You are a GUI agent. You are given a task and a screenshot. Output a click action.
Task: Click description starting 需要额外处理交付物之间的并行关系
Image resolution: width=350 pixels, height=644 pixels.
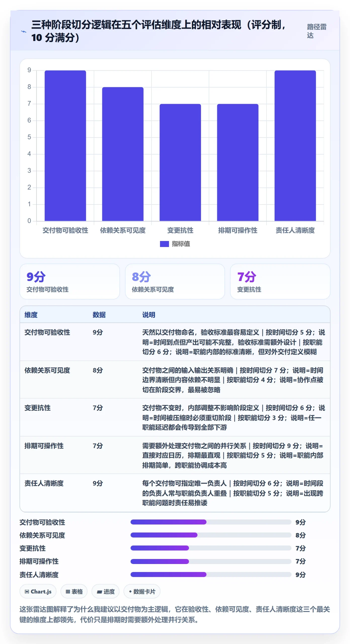[x=233, y=455]
